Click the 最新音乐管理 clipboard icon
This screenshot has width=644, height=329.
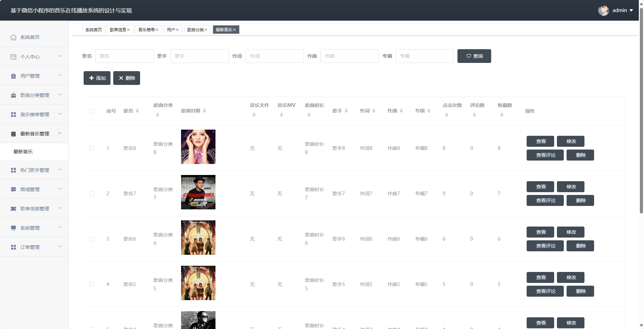13,134
